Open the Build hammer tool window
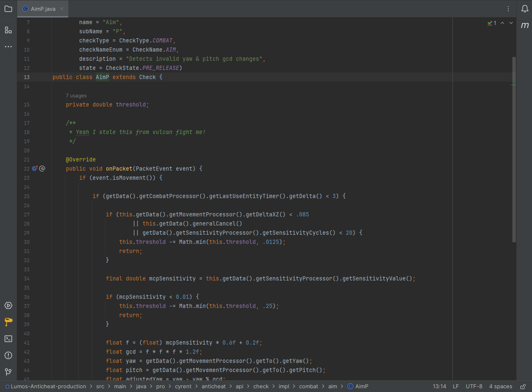Screen dimensions: 532x392 [8, 322]
